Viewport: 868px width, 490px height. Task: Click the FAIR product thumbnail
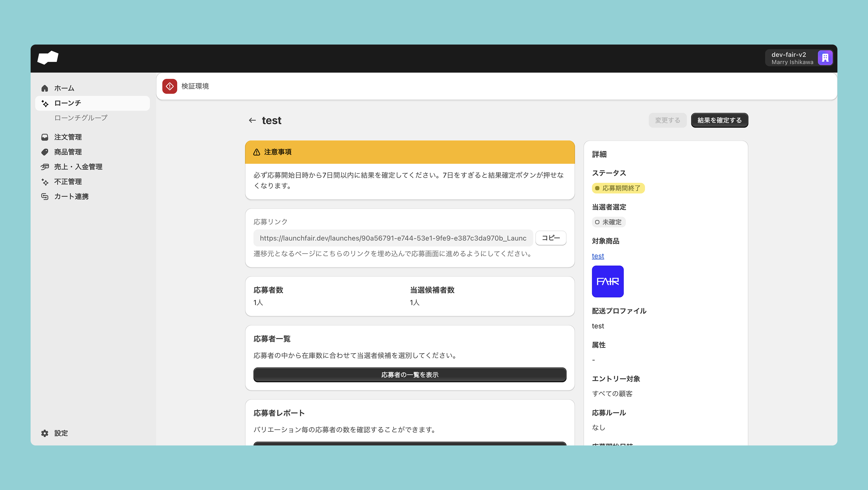(x=608, y=281)
